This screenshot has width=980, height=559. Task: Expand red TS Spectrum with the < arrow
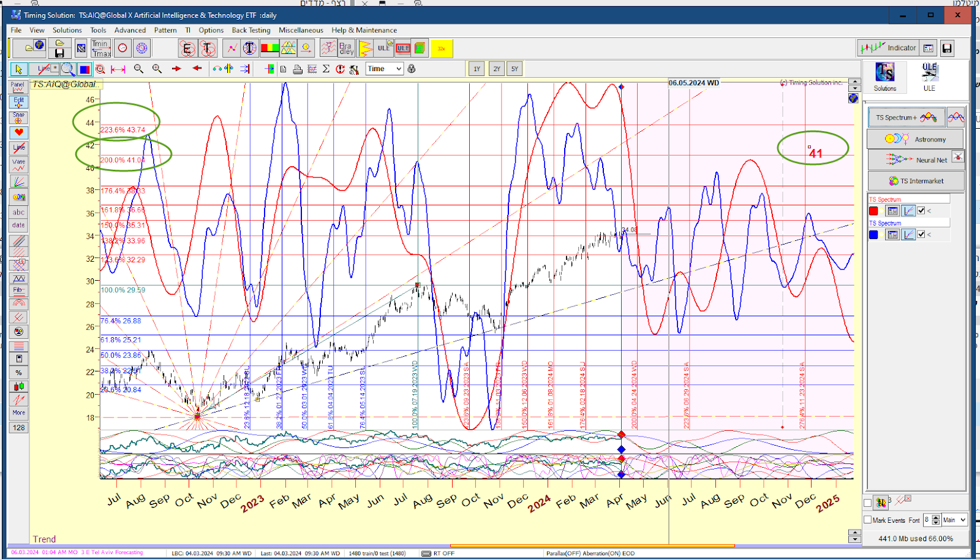(929, 211)
